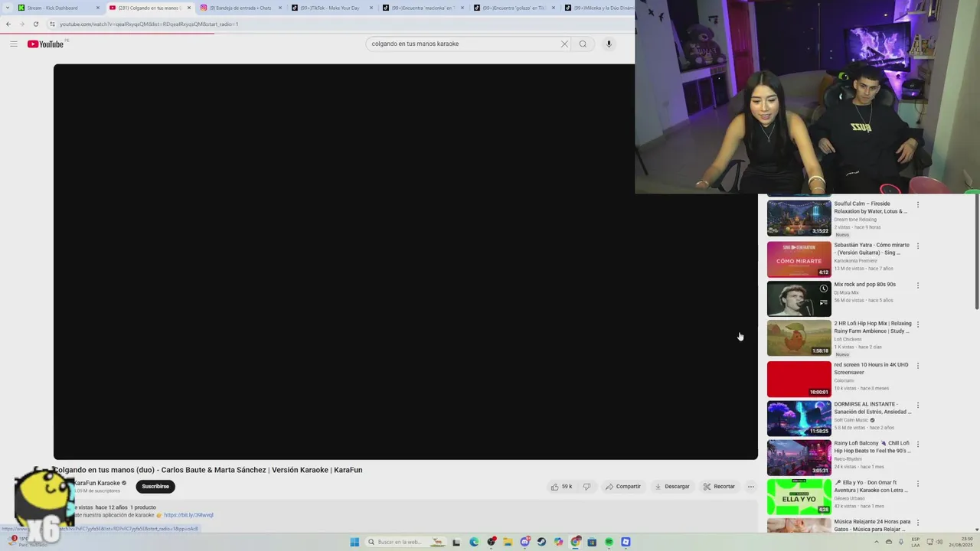980x551 pixels.
Task: Open Soulful Calm Fireside Relaxation thumbnail
Action: click(x=799, y=218)
